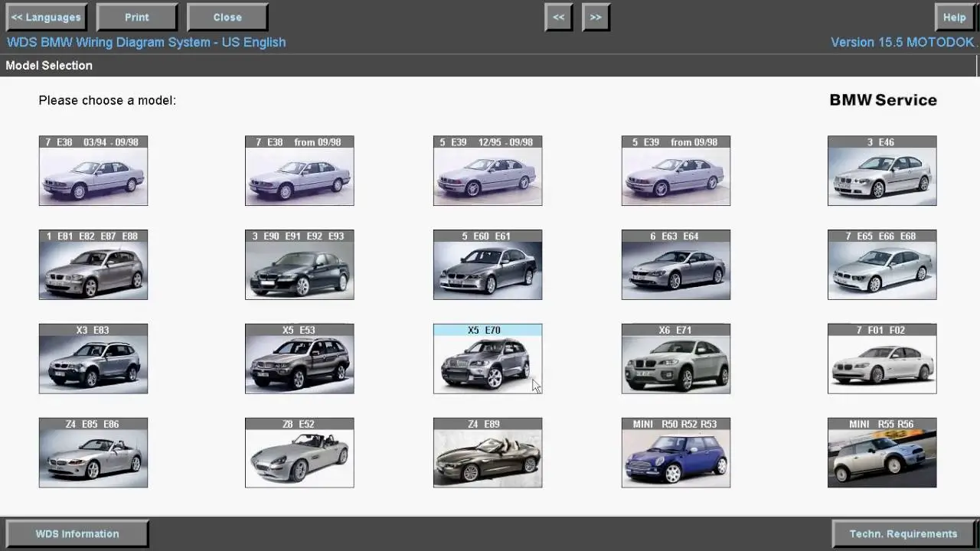Navigate forward using the >> arrow
980x551 pixels.
coord(596,17)
